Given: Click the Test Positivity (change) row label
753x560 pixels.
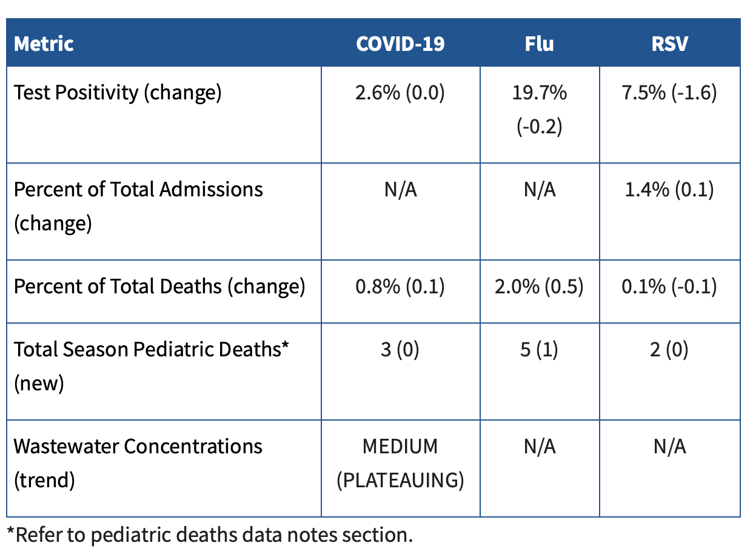Looking at the screenshot, I should [x=118, y=93].
